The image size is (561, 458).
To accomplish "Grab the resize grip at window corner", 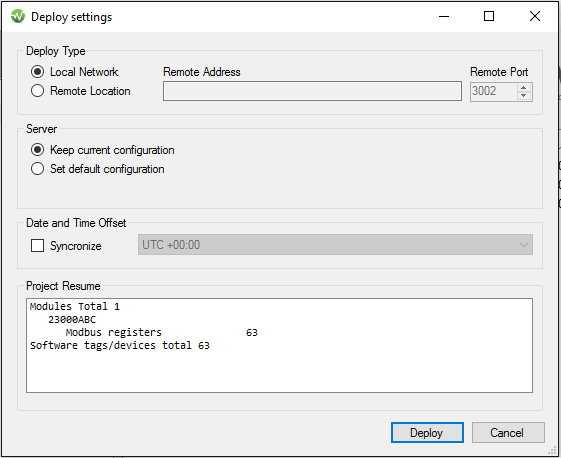I will [552, 450].
